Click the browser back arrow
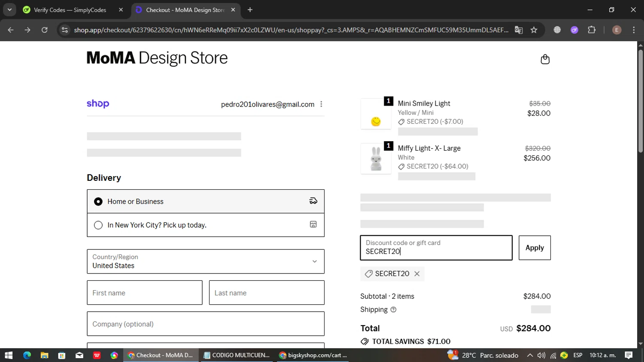644x362 pixels. pos(11,30)
